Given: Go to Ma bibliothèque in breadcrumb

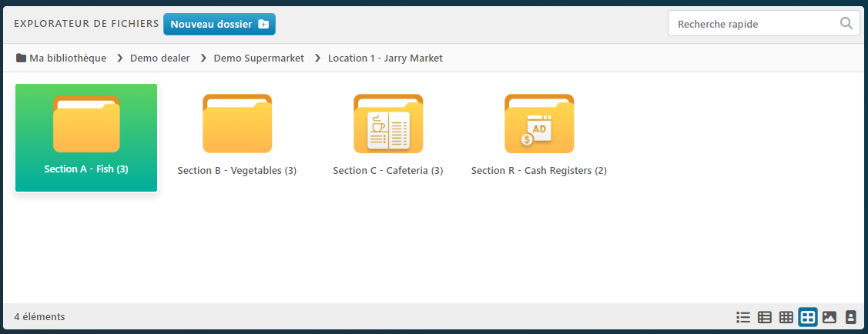Looking at the screenshot, I should [x=67, y=58].
